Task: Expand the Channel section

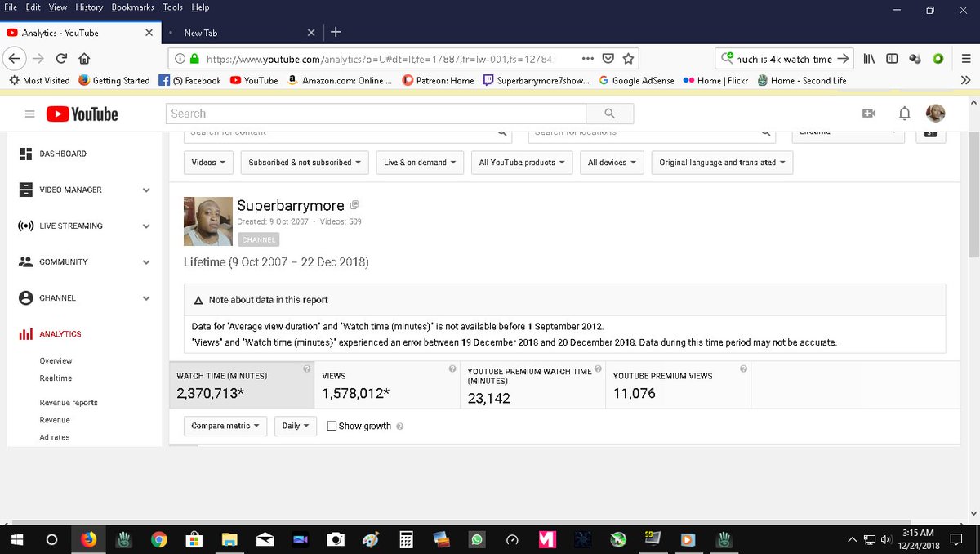Action: (x=146, y=298)
